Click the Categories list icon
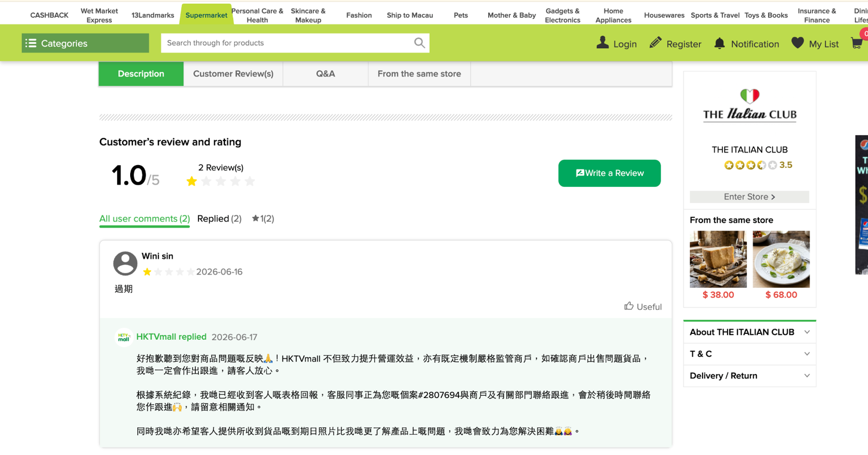Screen dimensions: 868x455 pyautogui.click(x=31, y=43)
